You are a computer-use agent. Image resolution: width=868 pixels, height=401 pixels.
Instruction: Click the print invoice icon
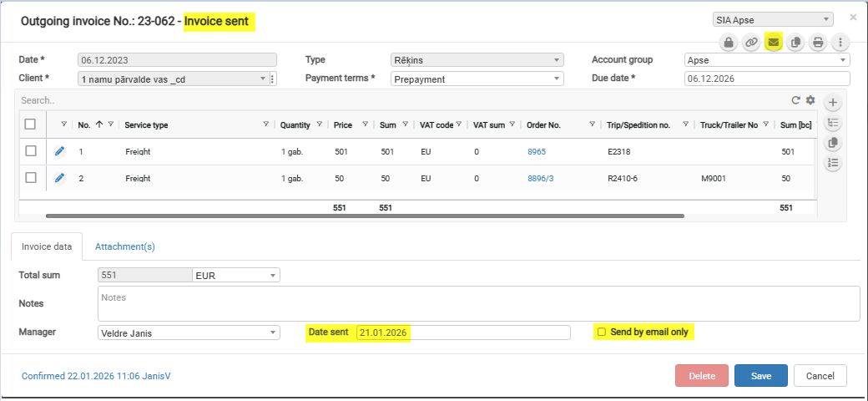pos(818,43)
